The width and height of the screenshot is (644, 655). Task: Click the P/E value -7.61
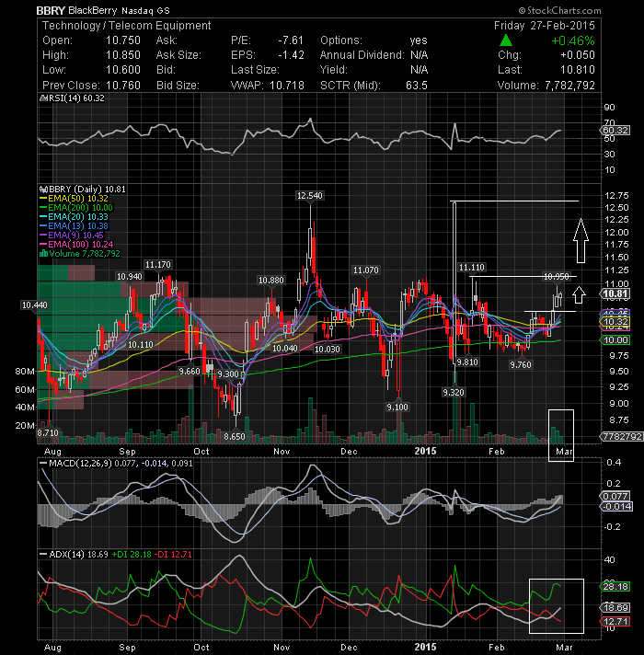pos(291,40)
